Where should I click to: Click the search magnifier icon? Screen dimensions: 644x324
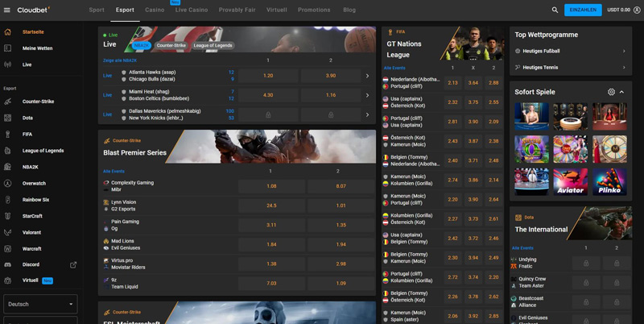555,10
